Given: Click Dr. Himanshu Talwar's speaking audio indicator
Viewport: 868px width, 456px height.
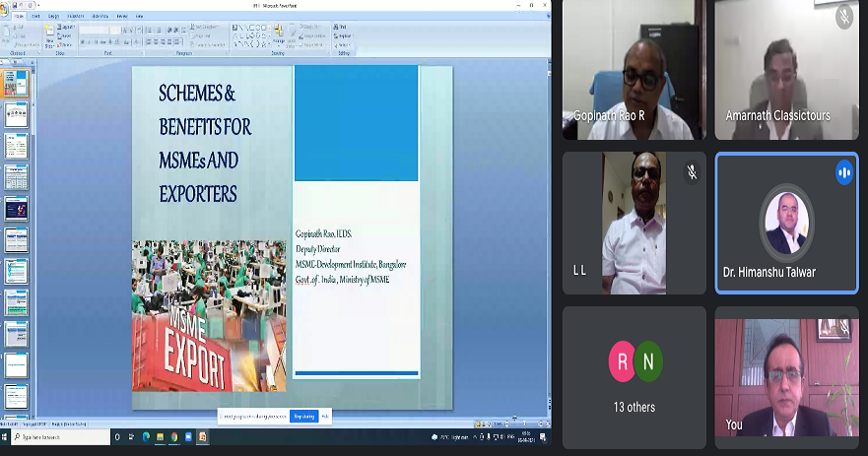Looking at the screenshot, I should click(843, 171).
